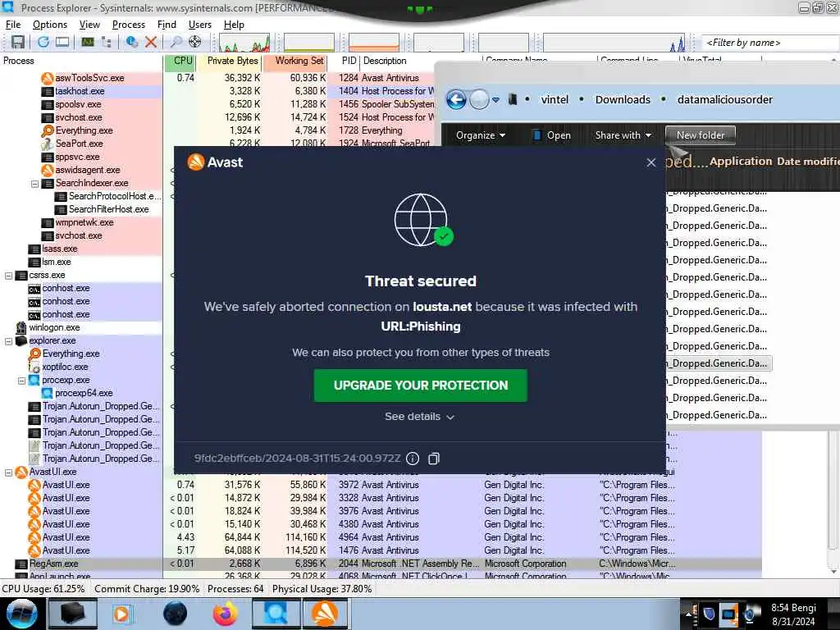Click the CPU usage mini graph in toolbar
Viewport: 840px width, 630px height.
[x=244, y=43]
